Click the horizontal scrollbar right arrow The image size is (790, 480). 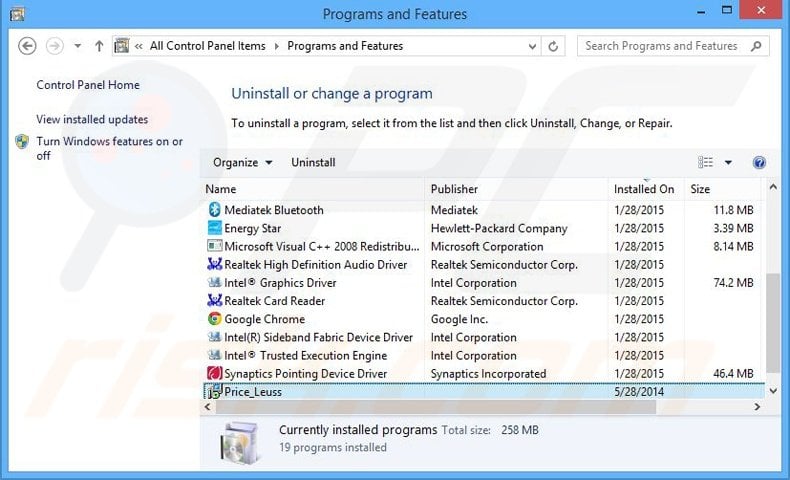click(x=757, y=407)
